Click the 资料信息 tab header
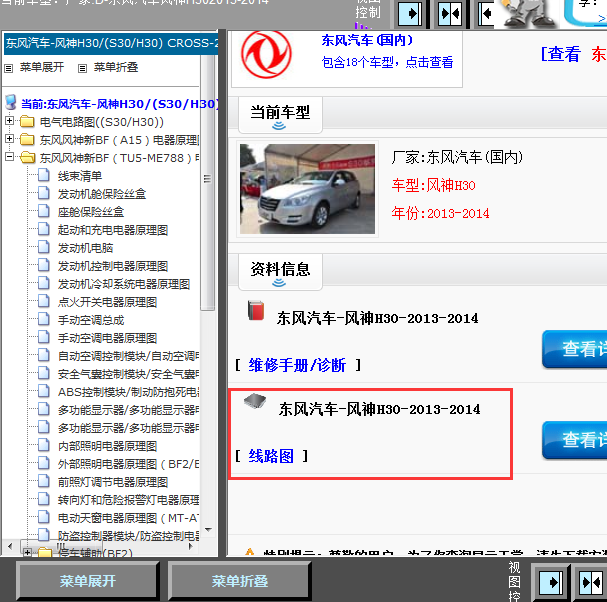This screenshot has height=602, width=607. click(280, 272)
